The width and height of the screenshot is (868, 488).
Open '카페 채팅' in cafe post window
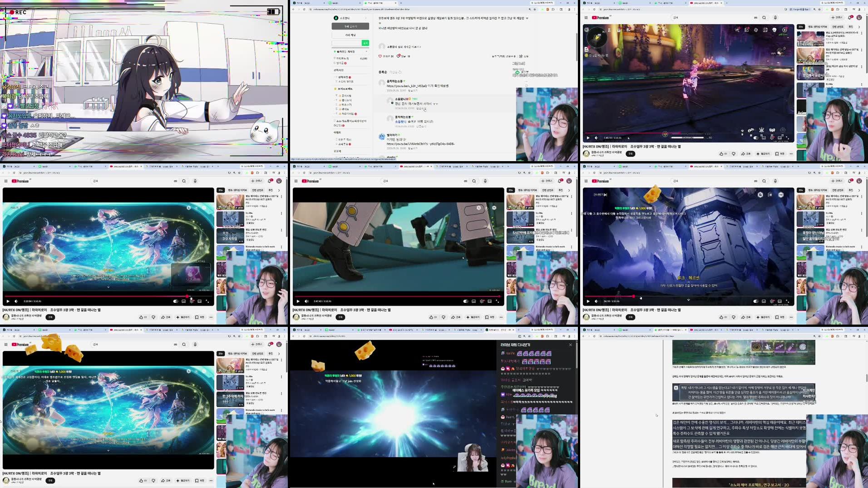pyautogui.click(x=350, y=35)
